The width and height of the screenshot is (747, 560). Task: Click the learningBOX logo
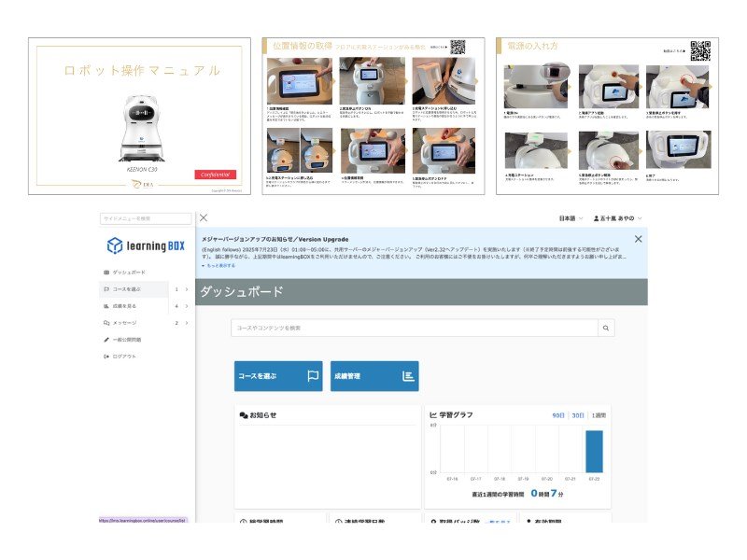coord(145,245)
